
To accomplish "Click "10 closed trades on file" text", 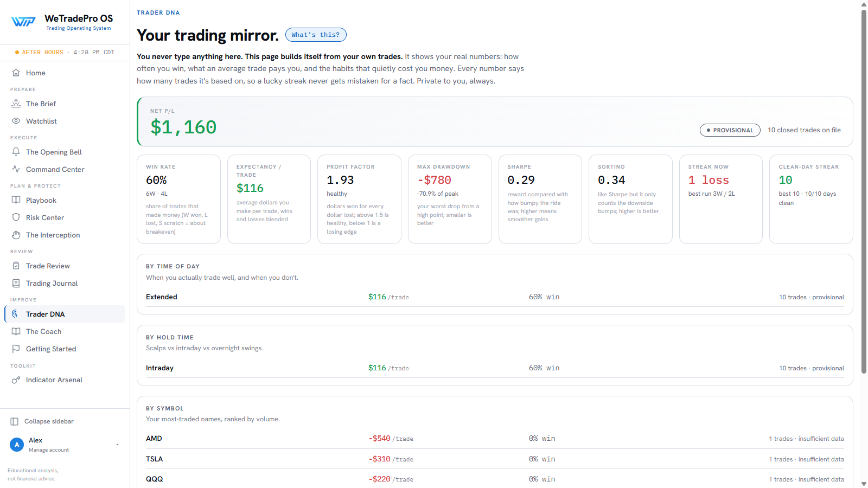I will (804, 130).
